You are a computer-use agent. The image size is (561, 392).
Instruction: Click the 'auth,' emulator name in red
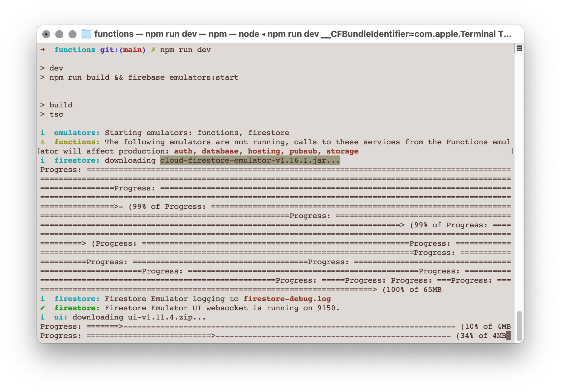pyautogui.click(x=185, y=151)
